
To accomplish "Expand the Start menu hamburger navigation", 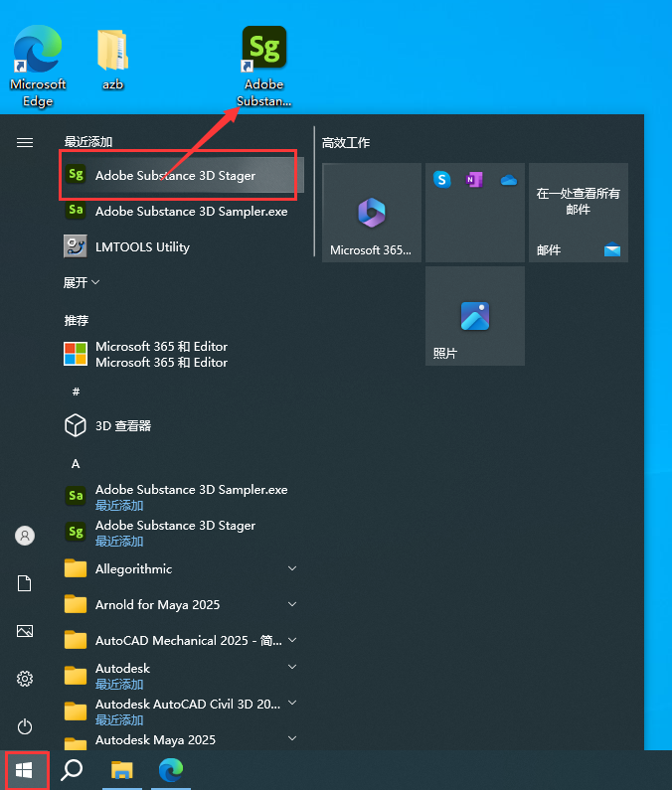I will [25, 142].
